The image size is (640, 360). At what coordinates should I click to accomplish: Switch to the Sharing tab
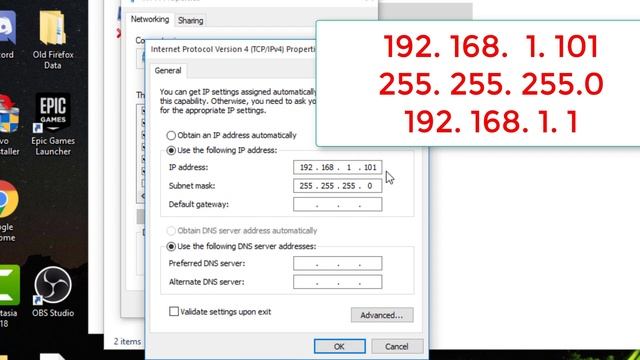pos(191,20)
